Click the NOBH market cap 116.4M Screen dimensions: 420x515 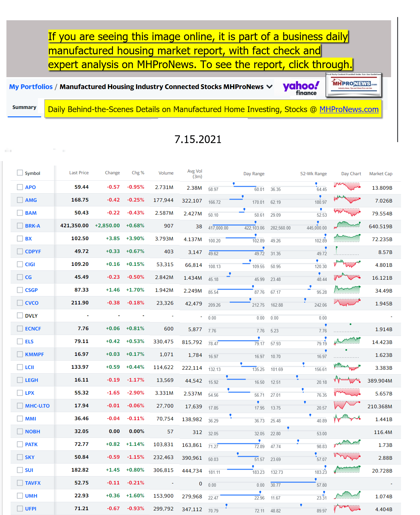tap(383, 432)
